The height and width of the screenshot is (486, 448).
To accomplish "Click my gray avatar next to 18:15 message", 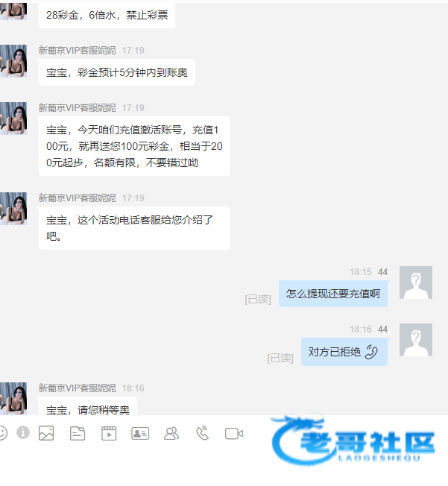I will tap(416, 283).
